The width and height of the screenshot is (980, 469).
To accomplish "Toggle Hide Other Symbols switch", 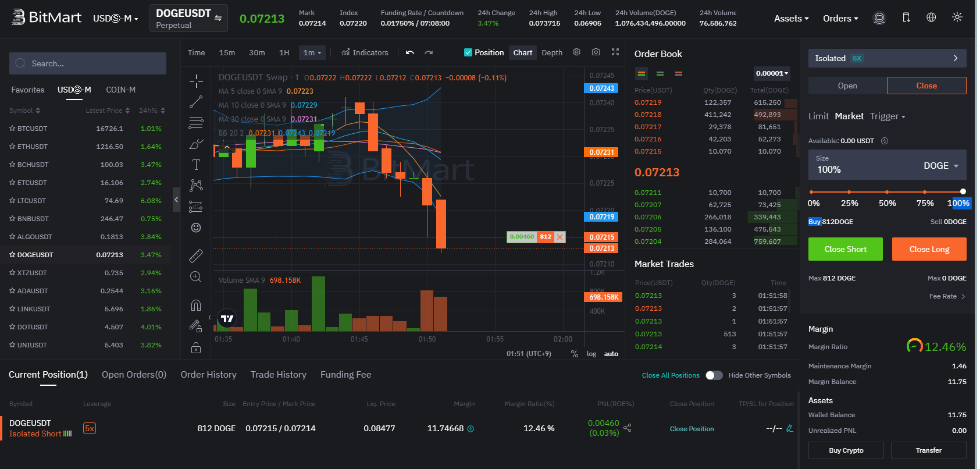I will click(714, 375).
